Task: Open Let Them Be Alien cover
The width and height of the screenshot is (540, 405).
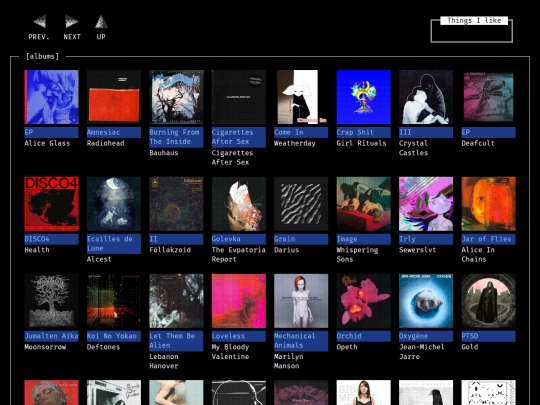Action: pyautogui.click(x=176, y=301)
